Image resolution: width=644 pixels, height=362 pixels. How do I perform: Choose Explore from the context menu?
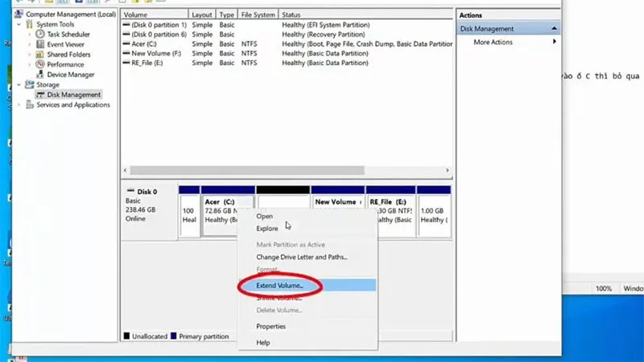(x=267, y=228)
